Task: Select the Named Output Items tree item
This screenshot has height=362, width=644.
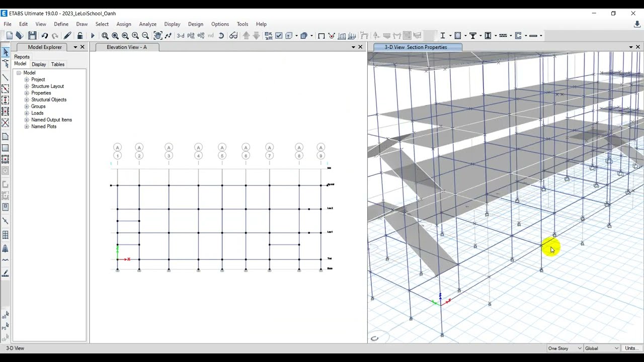Action: click(51, 120)
